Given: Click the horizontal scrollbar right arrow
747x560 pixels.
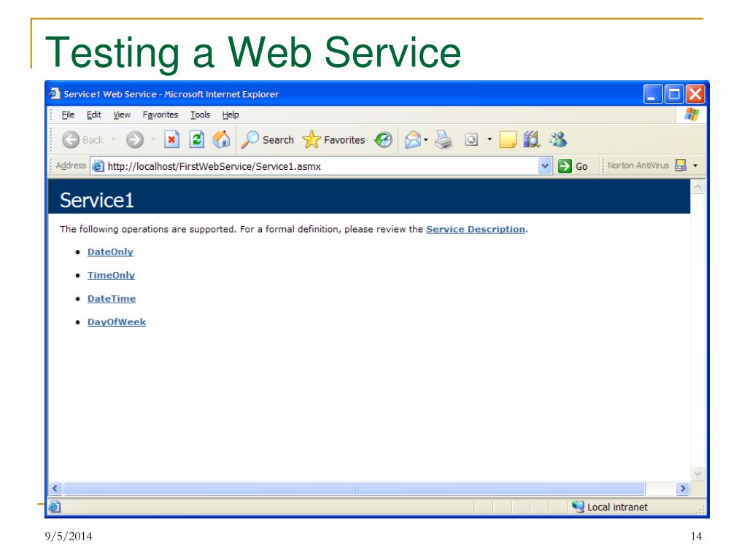Looking at the screenshot, I should click(x=683, y=489).
